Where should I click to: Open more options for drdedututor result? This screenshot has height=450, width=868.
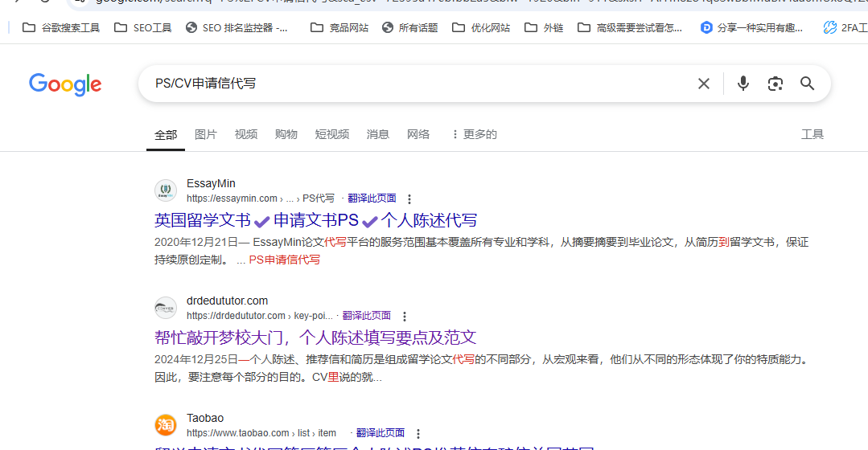(404, 317)
